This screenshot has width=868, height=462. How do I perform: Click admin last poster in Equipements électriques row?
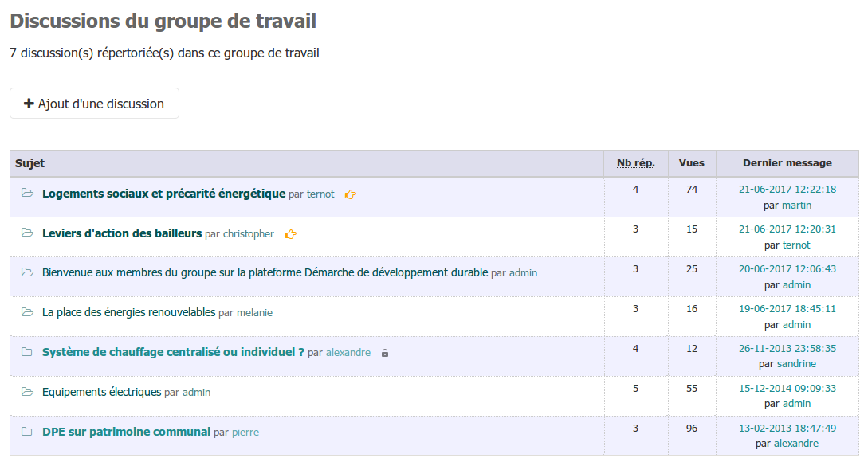click(796, 403)
